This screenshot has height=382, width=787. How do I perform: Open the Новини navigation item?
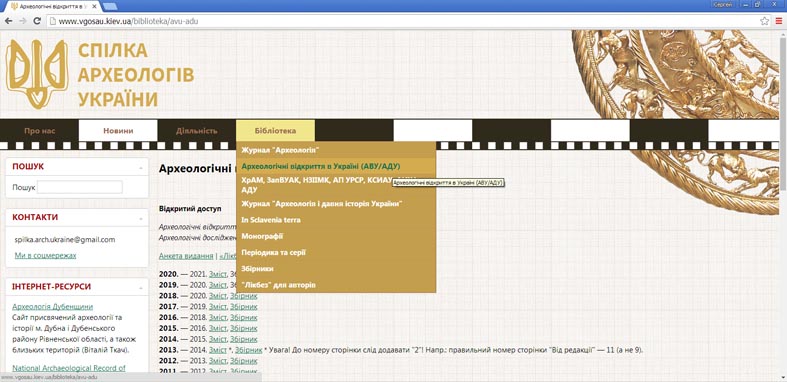point(118,131)
